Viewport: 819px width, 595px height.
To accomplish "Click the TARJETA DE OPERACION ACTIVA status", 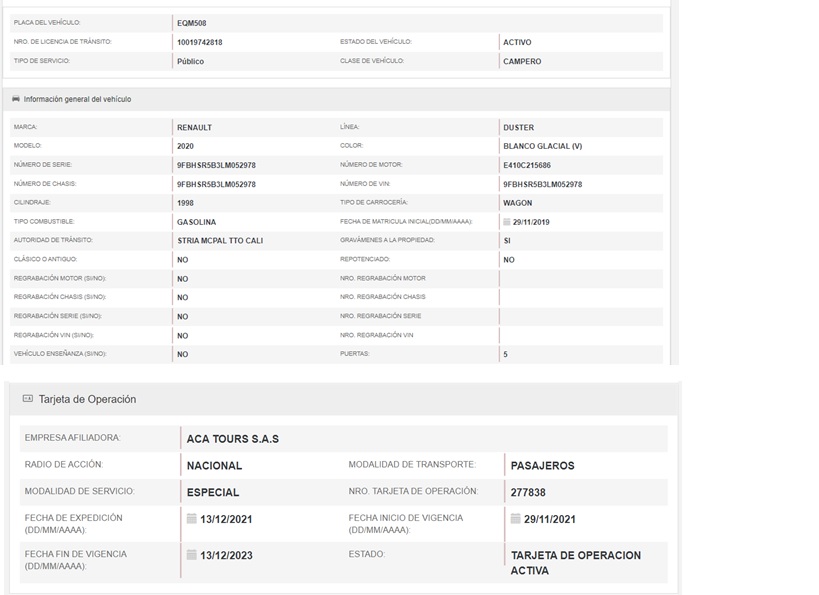I will click(x=575, y=562).
